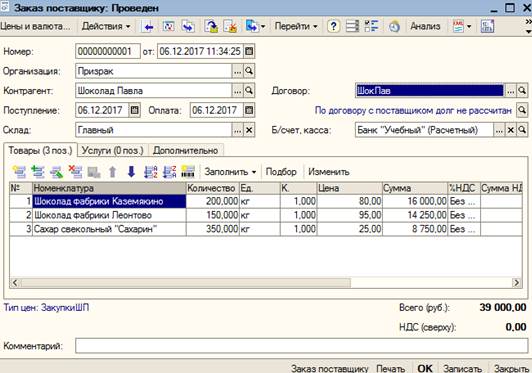Expand dropdown arrow next to XML icon
Viewport: 532px width, 373px height.
(x=469, y=26)
